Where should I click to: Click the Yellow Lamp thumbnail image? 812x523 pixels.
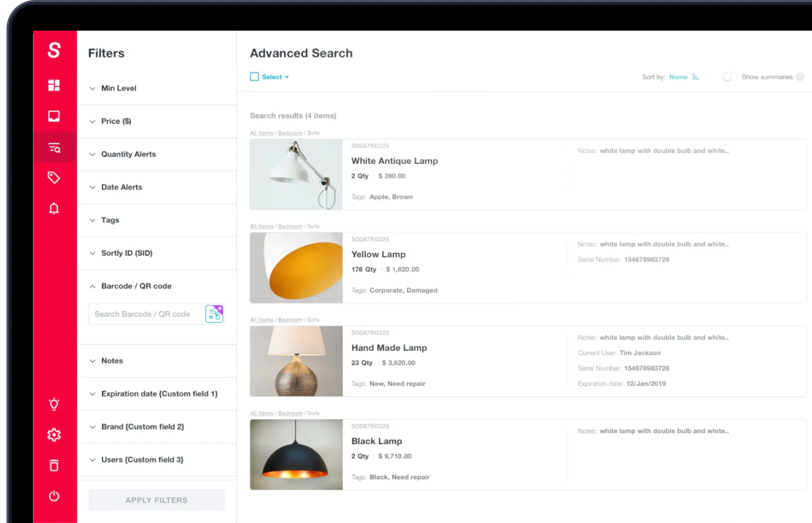pyautogui.click(x=296, y=267)
